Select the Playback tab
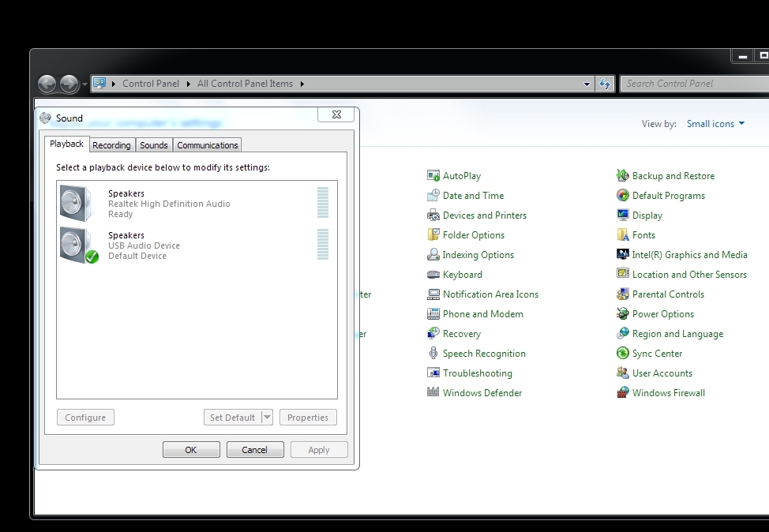 66,144
